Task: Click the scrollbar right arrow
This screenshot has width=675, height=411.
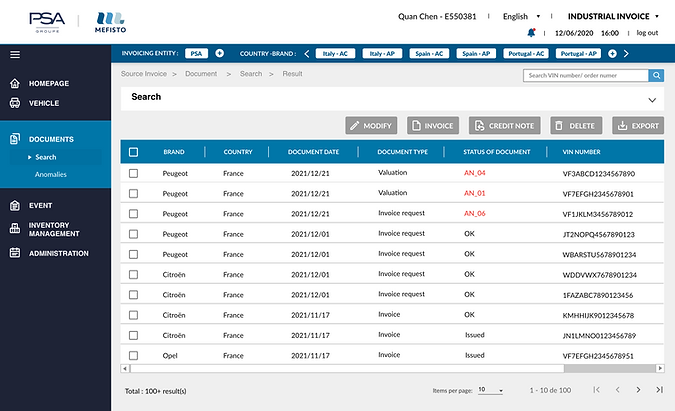Action: coord(660,368)
